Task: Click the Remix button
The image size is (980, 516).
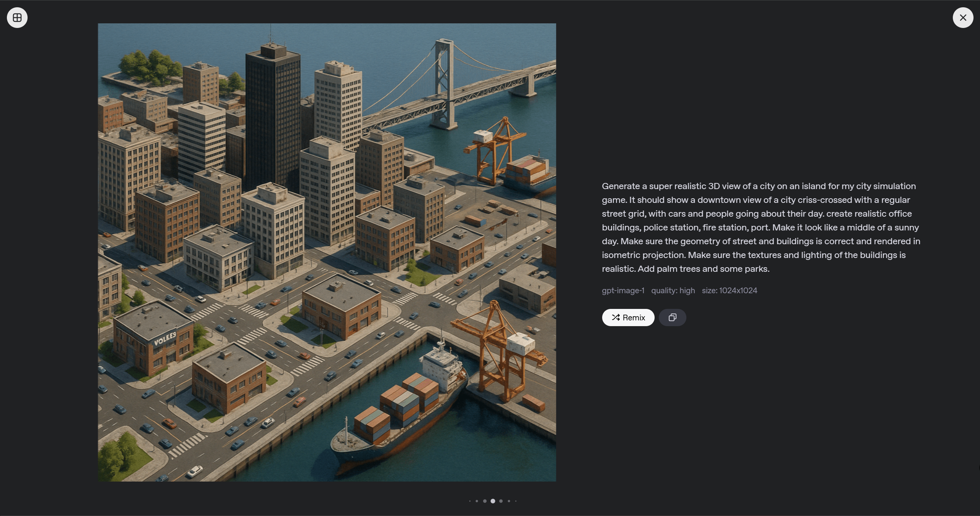Action: tap(628, 317)
